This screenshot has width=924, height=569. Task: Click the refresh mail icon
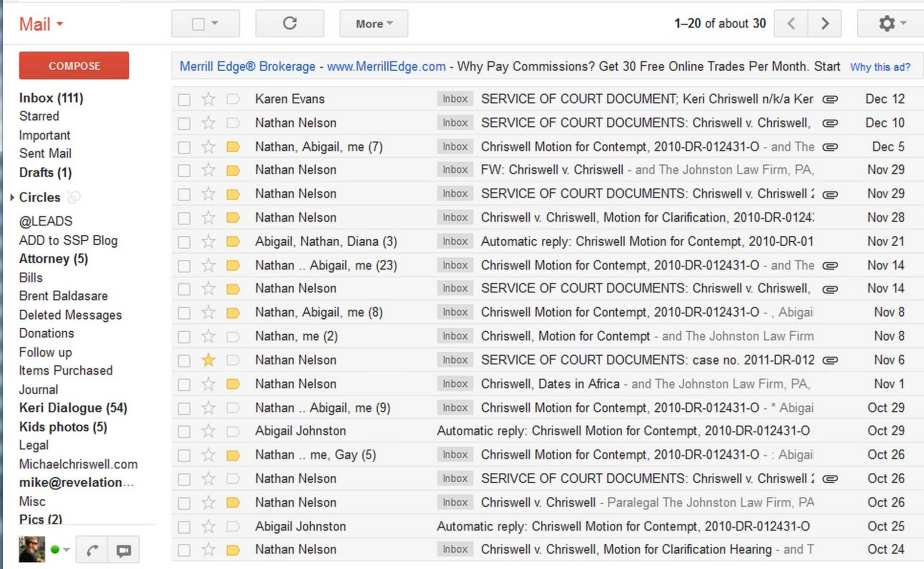(289, 24)
